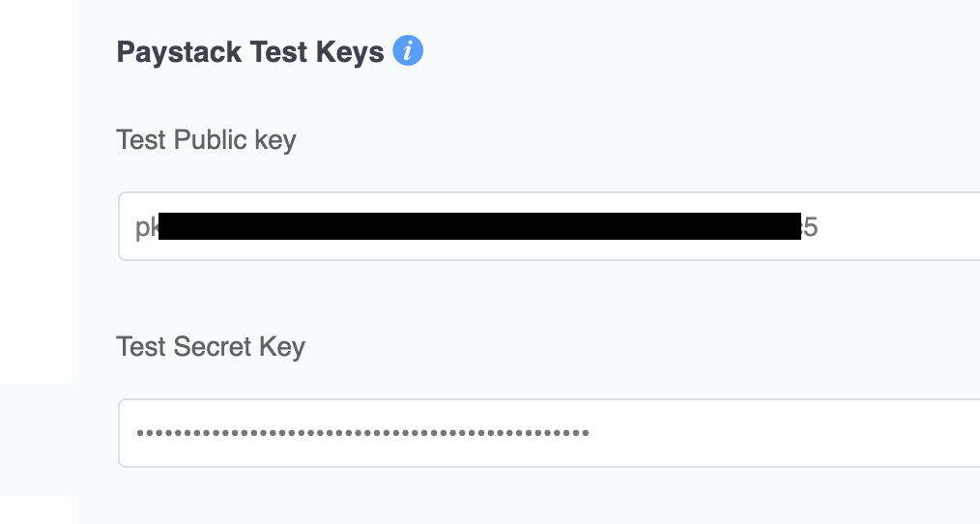This screenshot has height=524, width=980.
Task: Focus the Test Secret Key input field
Action: [x=549, y=433]
